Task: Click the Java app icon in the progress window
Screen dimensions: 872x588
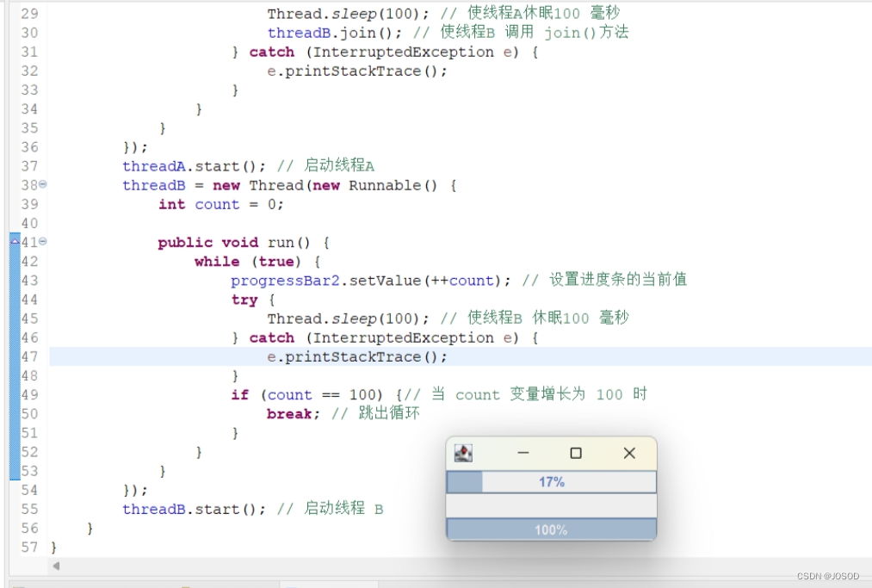Action: [x=463, y=454]
